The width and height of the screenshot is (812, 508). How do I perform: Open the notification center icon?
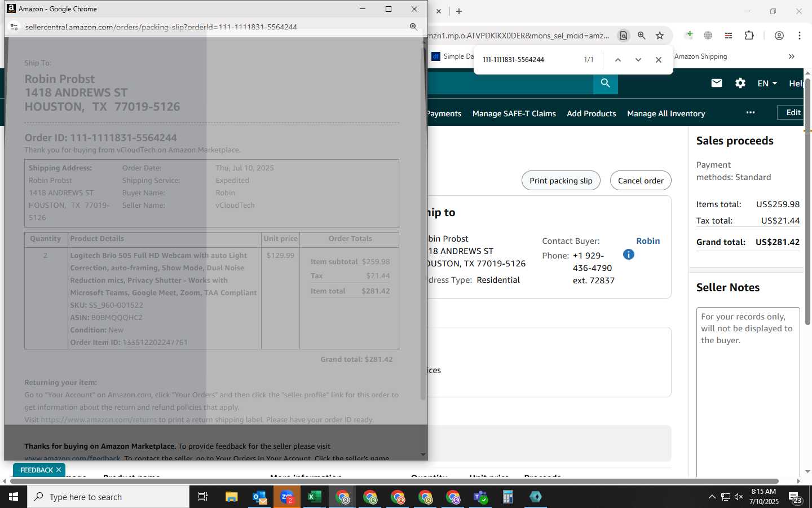coord(795,497)
